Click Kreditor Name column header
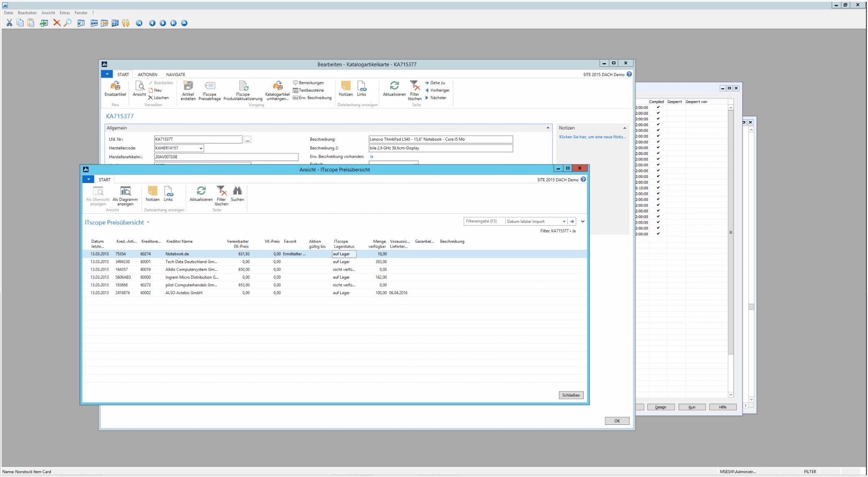Image resolution: width=868 pixels, height=477 pixels. pyautogui.click(x=179, y=242)
